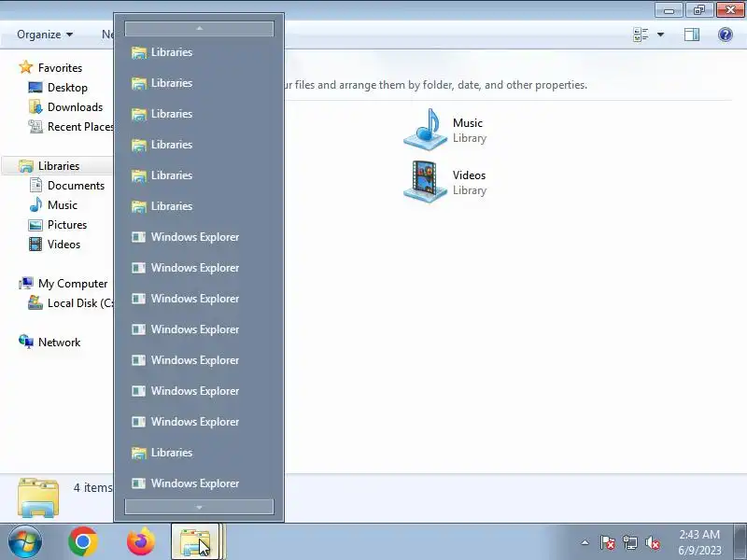Select Libraries in the navigation pane
Viewport: 747px width, 560px height.
point(59,166)
